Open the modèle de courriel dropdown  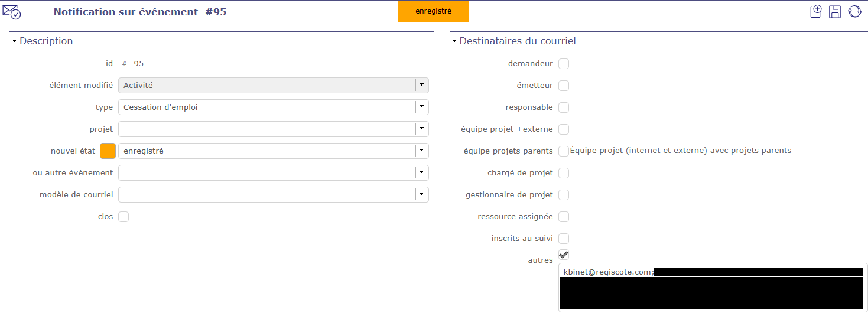coord(421,194)
